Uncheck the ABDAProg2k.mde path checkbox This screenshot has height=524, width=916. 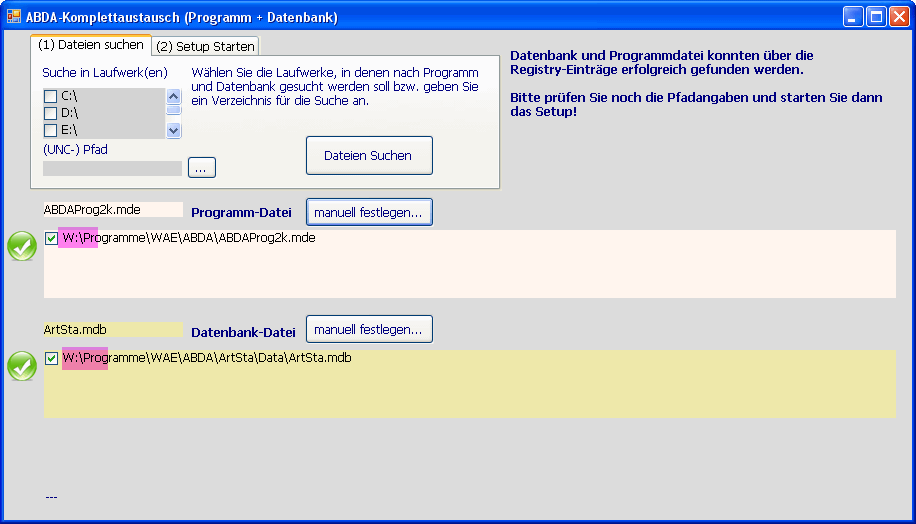click(52, 239)
